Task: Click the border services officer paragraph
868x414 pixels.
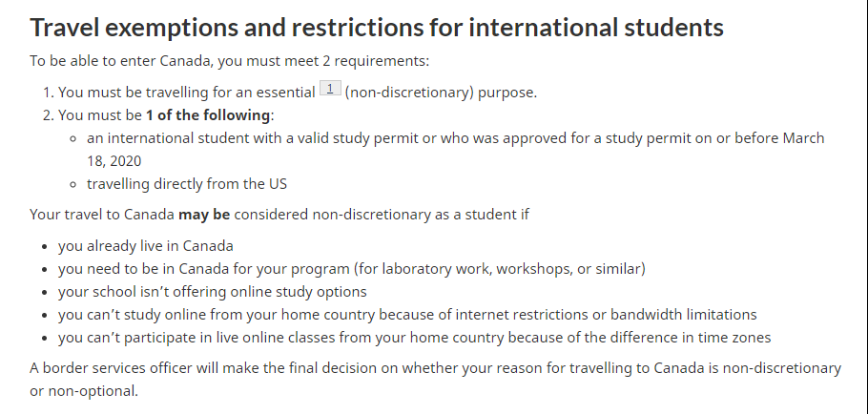Action: [436, 380]
